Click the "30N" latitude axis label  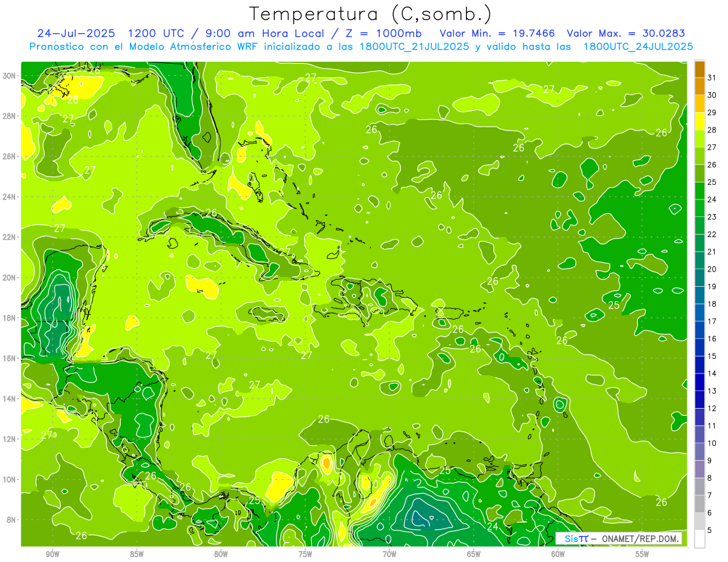(x=9, y=75)
